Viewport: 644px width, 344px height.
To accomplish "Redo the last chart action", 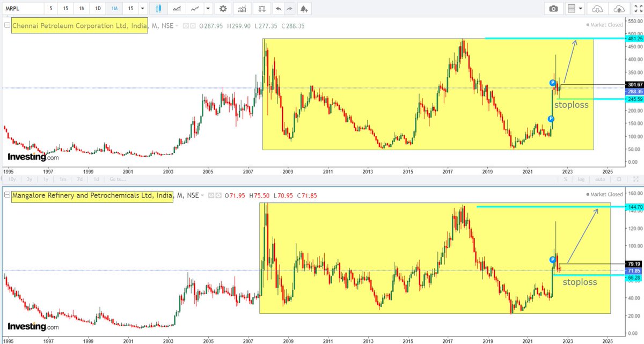I will [x=289, y=9].
